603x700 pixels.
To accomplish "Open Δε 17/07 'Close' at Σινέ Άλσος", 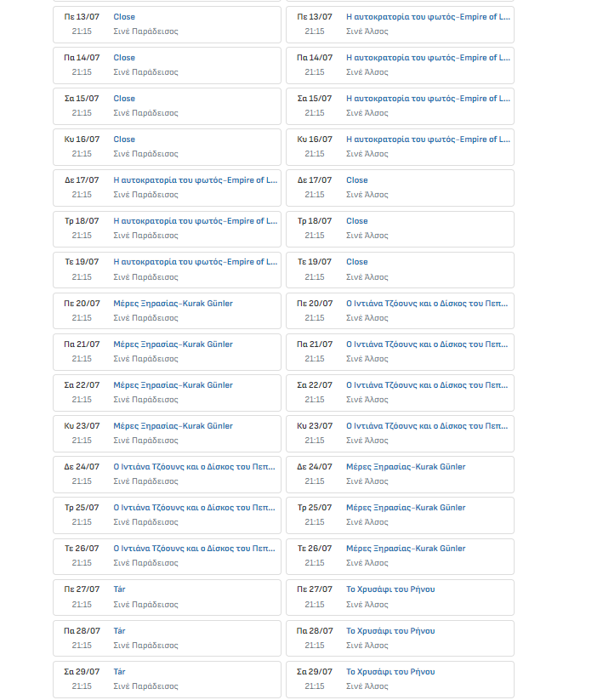I will tap(357, 180).
